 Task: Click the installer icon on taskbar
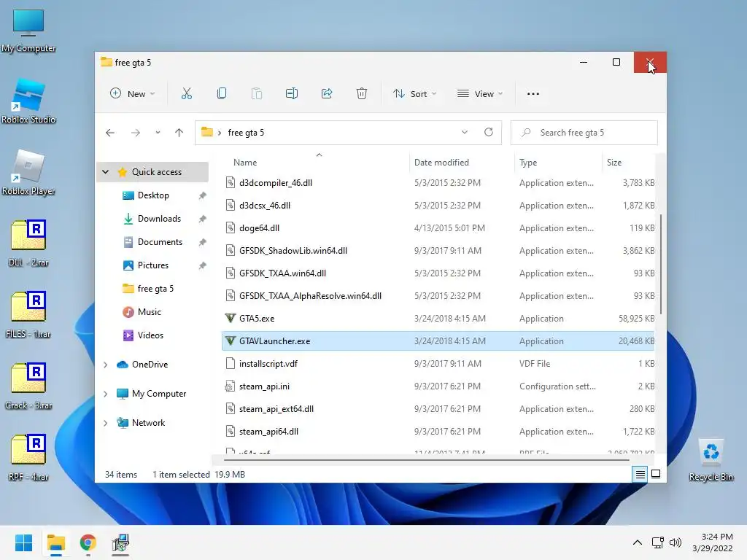tap(120, 542)
